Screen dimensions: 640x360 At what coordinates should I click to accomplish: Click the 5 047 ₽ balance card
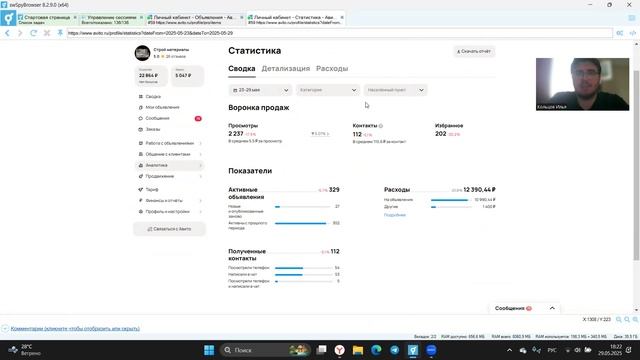[187, 76]
